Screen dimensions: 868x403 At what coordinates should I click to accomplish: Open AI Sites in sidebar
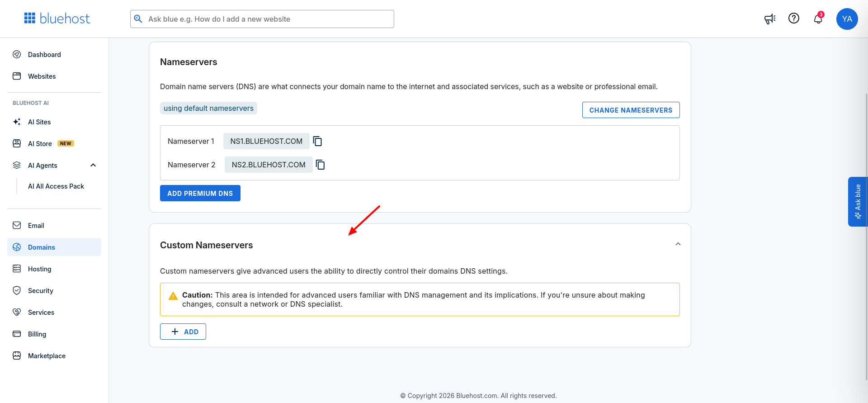39,122
